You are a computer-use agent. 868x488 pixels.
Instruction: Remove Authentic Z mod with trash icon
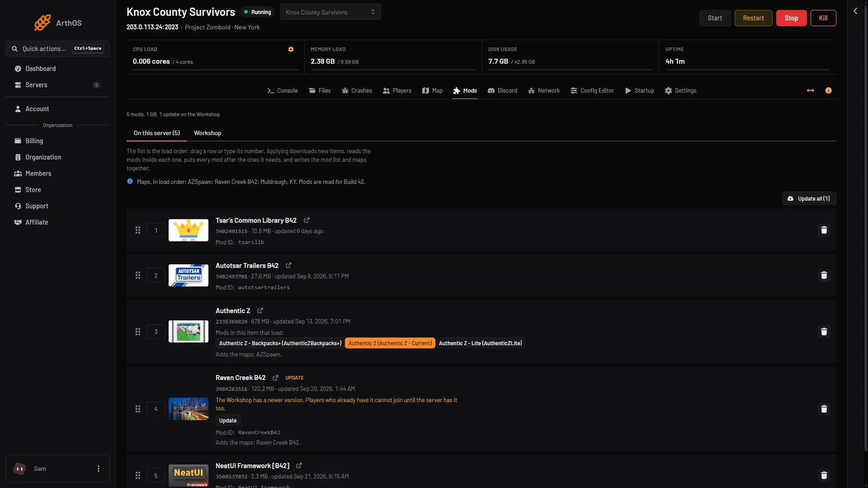tap(824, 332)
